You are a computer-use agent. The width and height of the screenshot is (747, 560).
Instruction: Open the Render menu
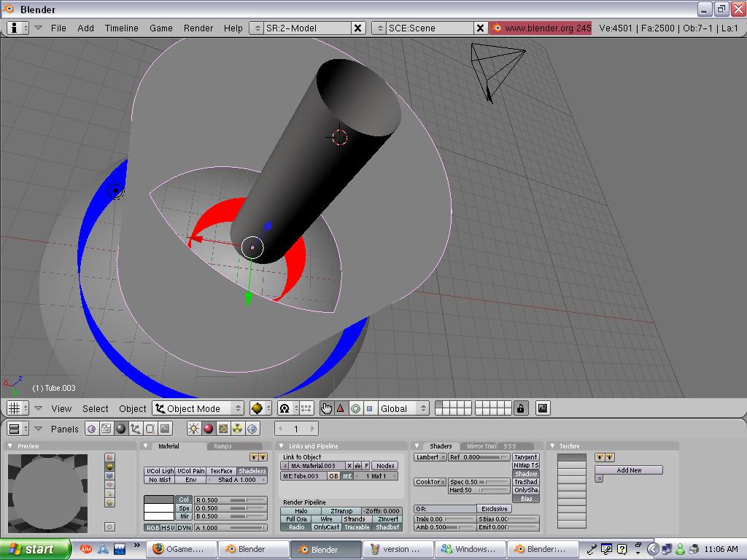pos(198,28)
